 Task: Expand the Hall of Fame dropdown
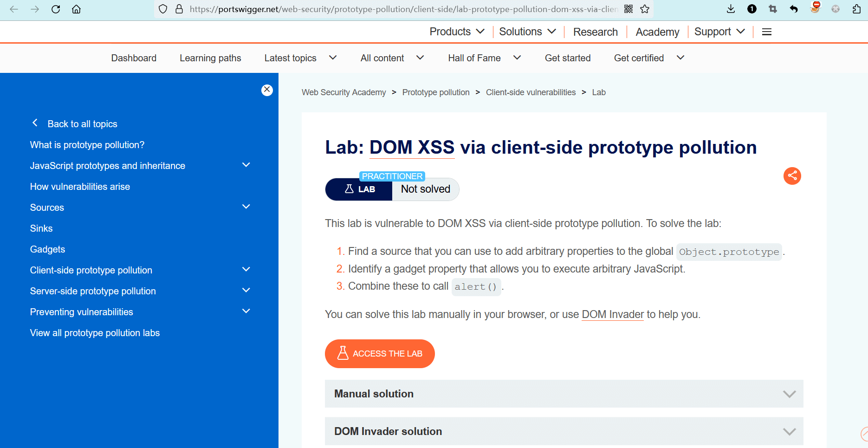pos(485,58)
